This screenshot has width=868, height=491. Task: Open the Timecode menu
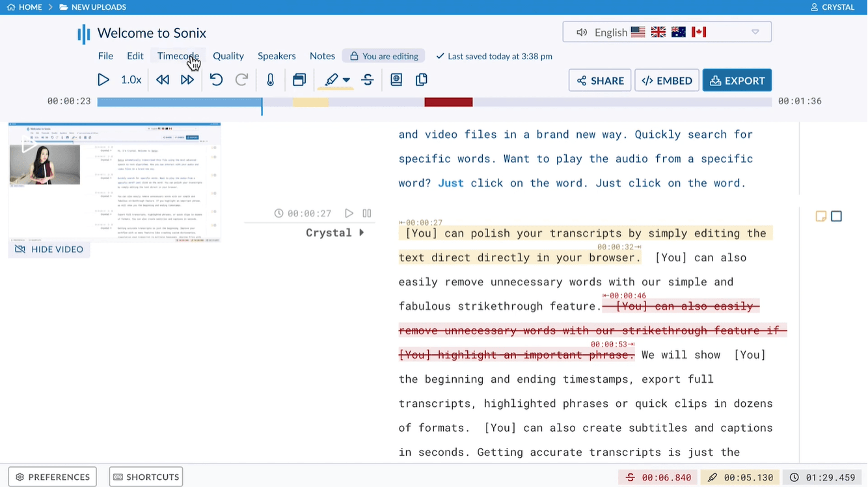tap(178, 56)
